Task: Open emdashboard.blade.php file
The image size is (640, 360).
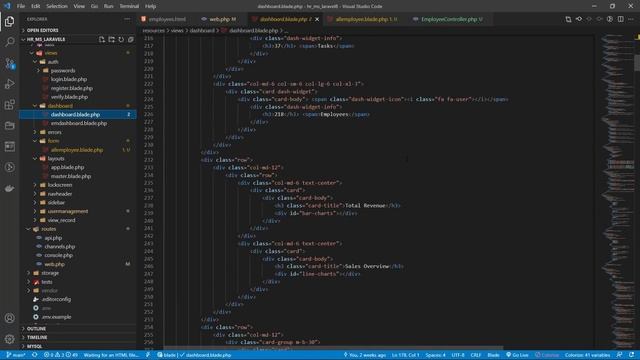Action: click(78, 123)
